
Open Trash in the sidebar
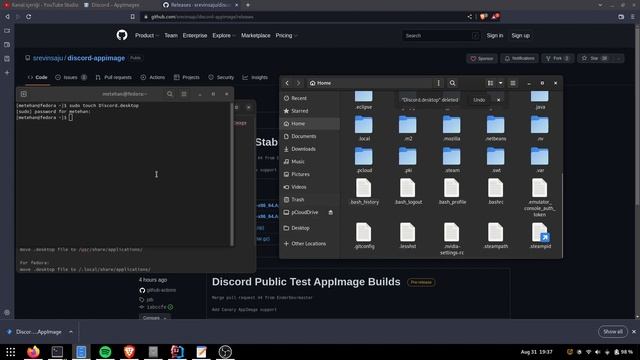(x=309, y=200)
